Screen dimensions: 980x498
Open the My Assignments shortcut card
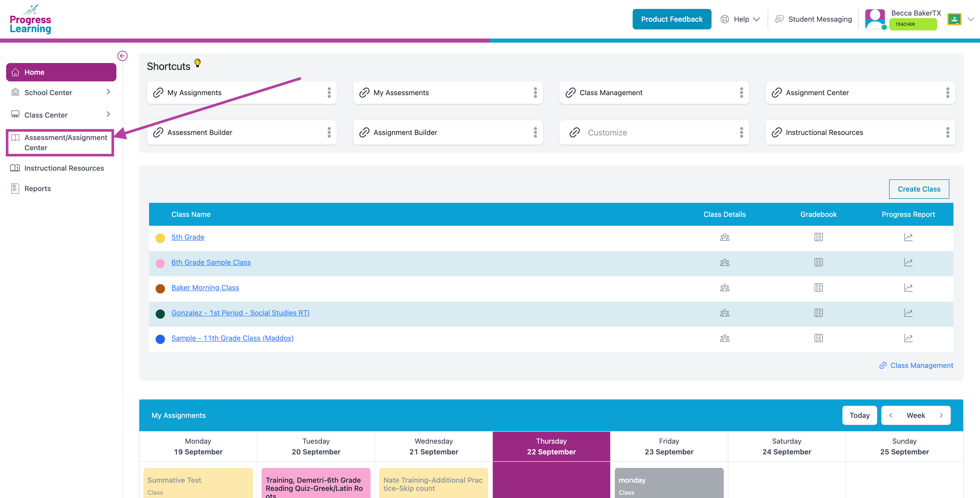pyautogui.click(x=242, y=92)
